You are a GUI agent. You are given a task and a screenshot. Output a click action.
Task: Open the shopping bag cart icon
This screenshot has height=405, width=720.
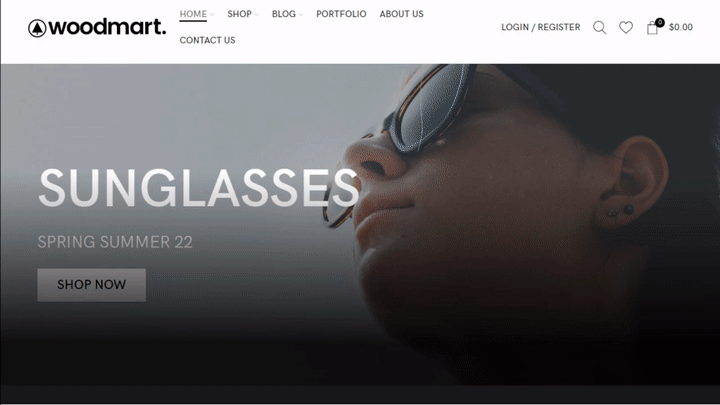click(x=652, y=28)
